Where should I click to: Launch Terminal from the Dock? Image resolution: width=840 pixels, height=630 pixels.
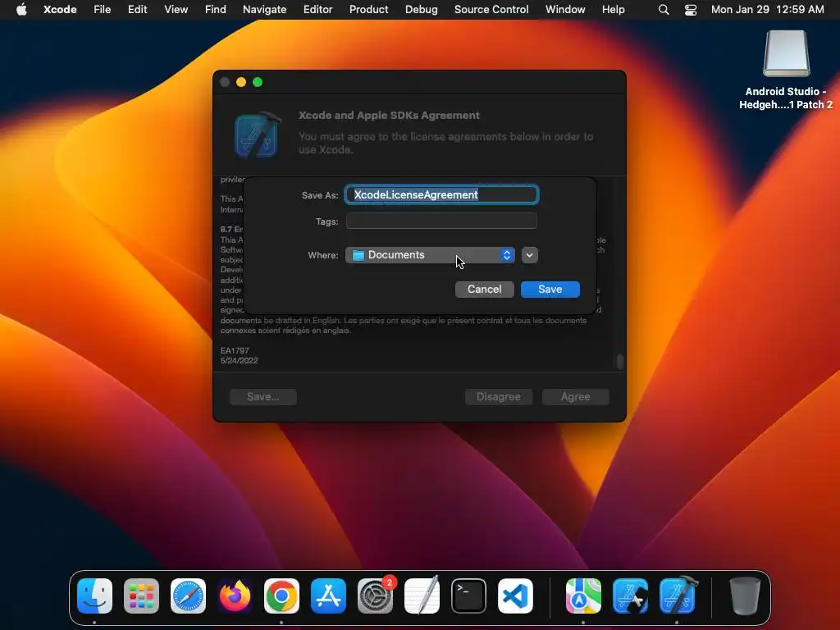click(x=468, y=596)
